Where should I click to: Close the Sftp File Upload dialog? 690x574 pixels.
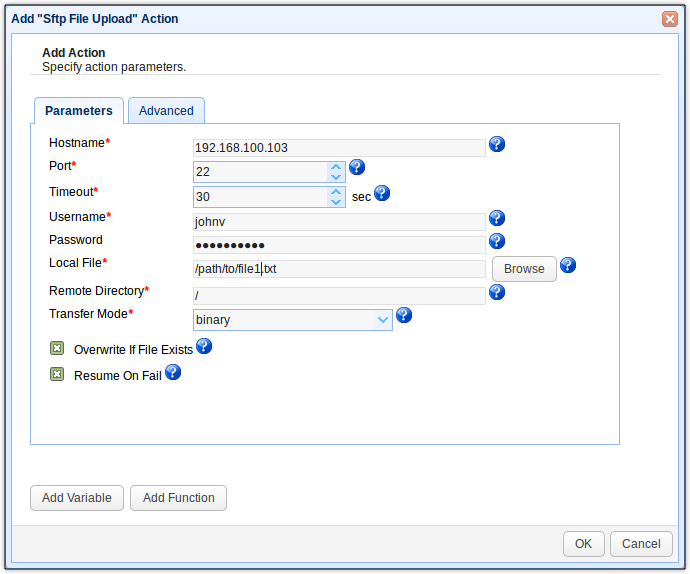click(x=669, y=19)
